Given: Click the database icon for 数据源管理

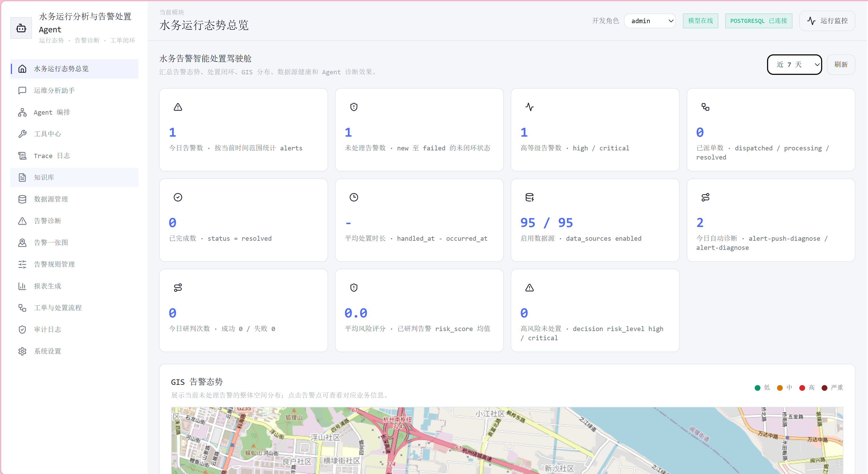Looking at the screenshot, I should [22, 199].
